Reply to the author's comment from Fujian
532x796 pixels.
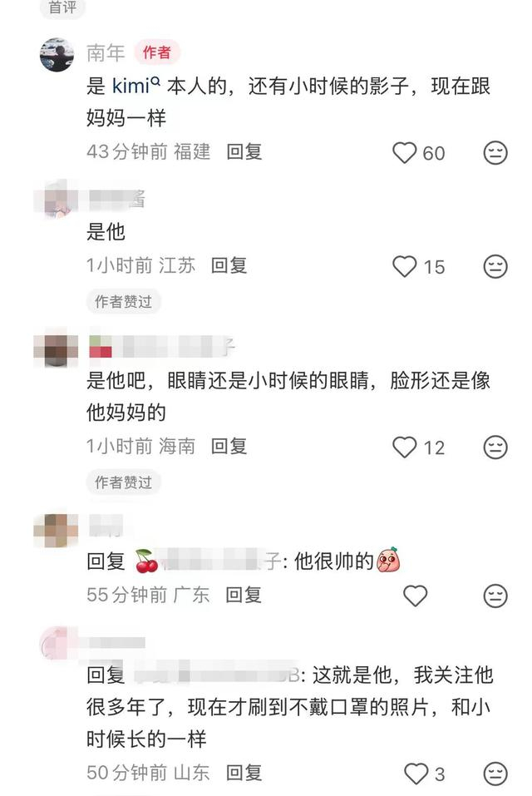(244, 151)
